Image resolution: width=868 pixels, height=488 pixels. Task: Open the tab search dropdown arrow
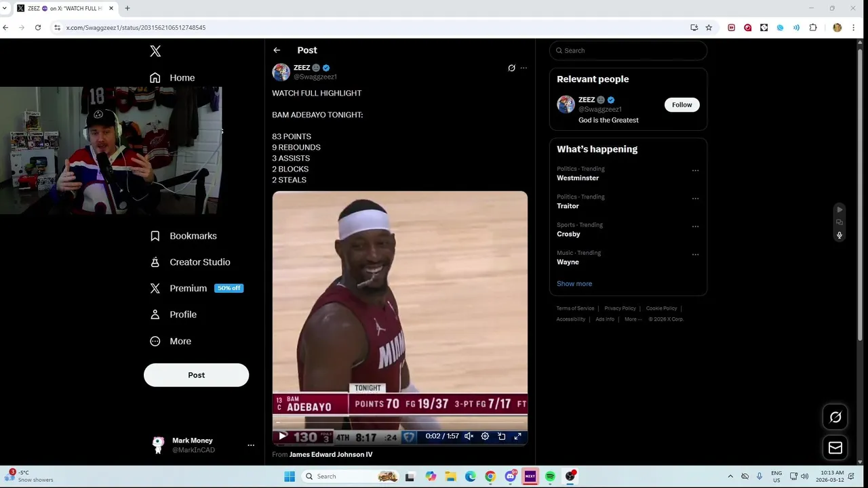point(5,8)
